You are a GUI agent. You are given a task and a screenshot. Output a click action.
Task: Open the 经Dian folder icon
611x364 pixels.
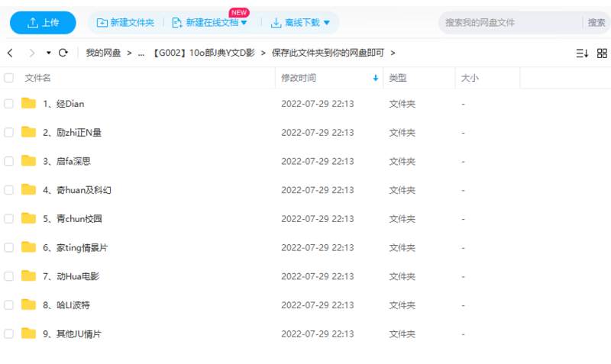click(x=29, y=104)
